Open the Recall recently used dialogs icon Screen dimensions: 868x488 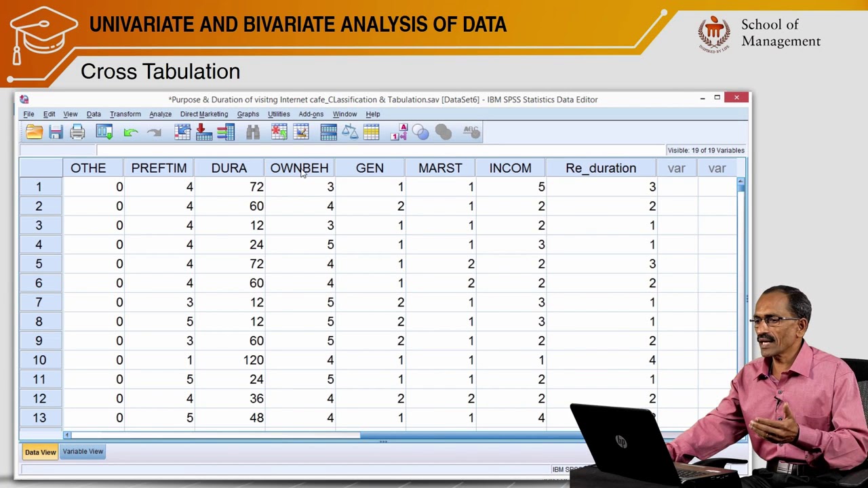click(x=104, y=132)
